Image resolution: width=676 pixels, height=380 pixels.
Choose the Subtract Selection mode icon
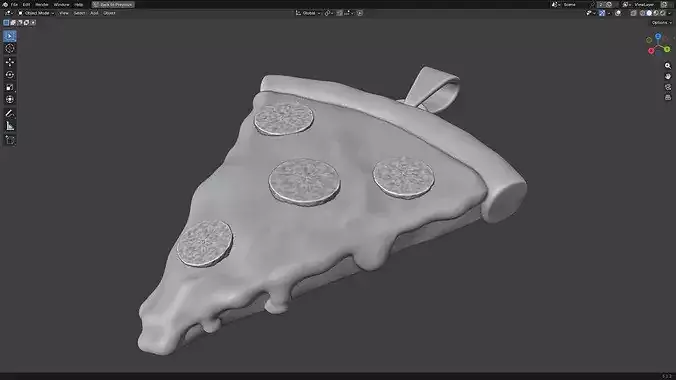tap(19, 22)
